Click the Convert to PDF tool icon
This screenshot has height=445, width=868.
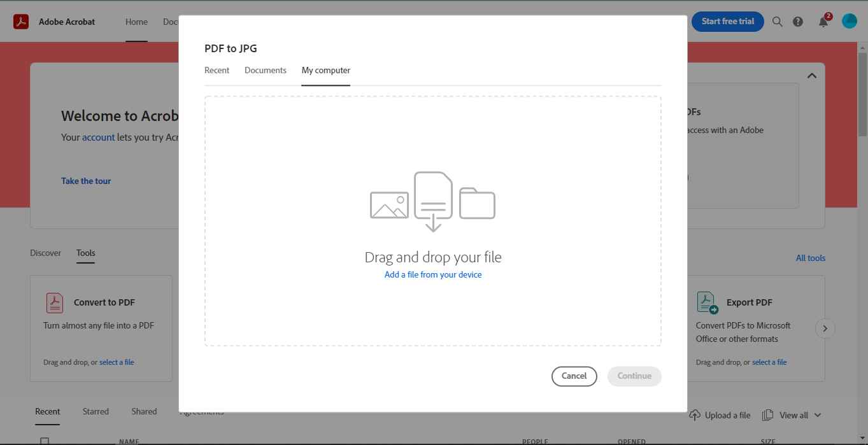(x=55, y=302)
